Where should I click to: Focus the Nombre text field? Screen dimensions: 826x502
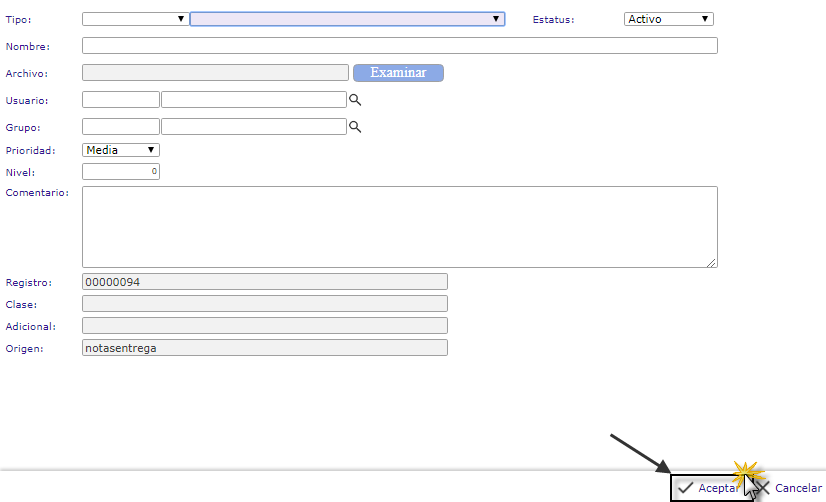click(399, 45)
